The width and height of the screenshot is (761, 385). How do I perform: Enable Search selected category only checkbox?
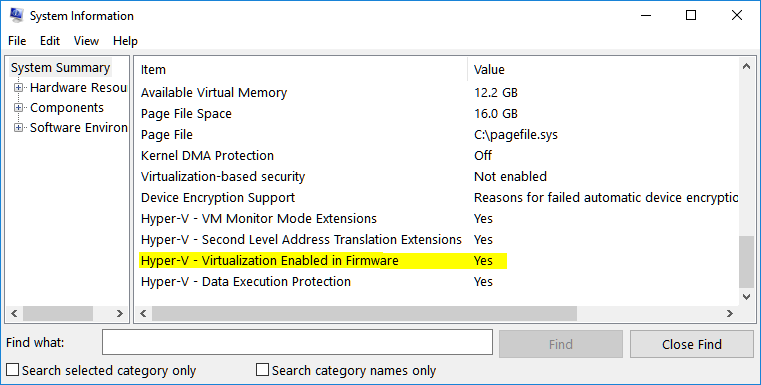click(x=13, y=370)
